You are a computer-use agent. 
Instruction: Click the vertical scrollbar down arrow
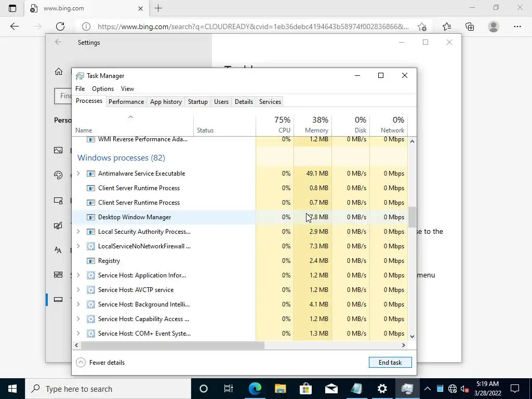(412, 337)
